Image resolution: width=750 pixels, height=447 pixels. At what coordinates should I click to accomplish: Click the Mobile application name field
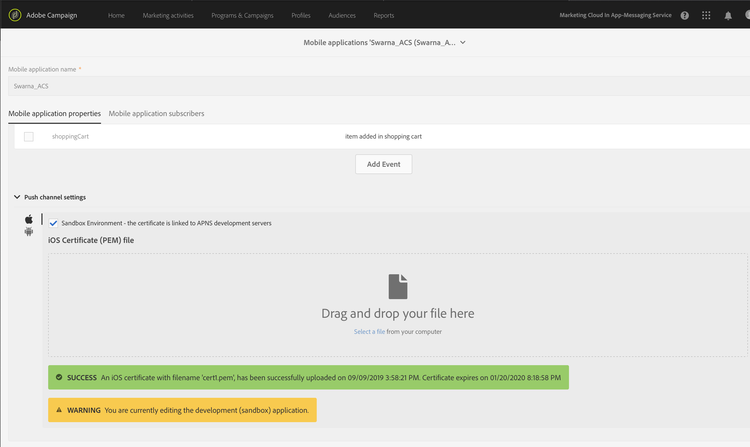point(379,86)
